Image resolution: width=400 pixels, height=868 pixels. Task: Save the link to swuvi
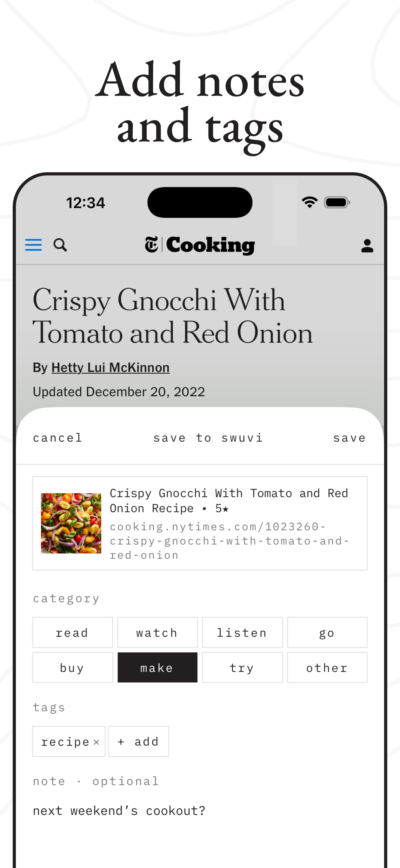[x=350, y=438]
